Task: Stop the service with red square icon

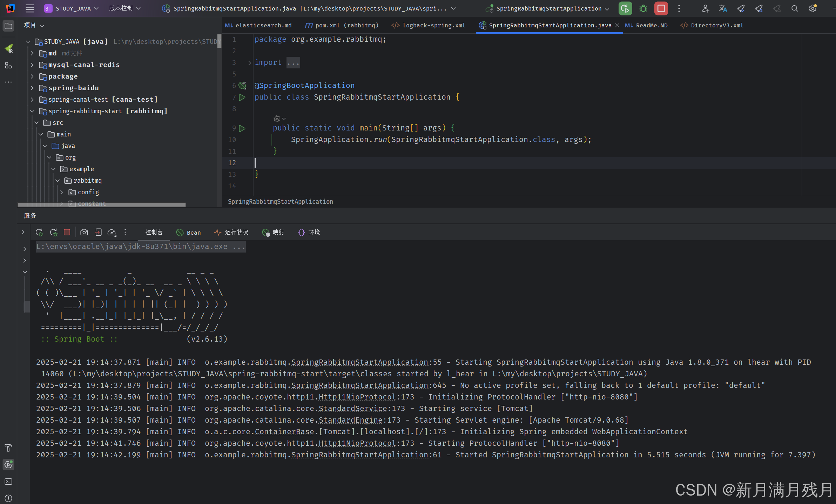Action: [67, 232]
